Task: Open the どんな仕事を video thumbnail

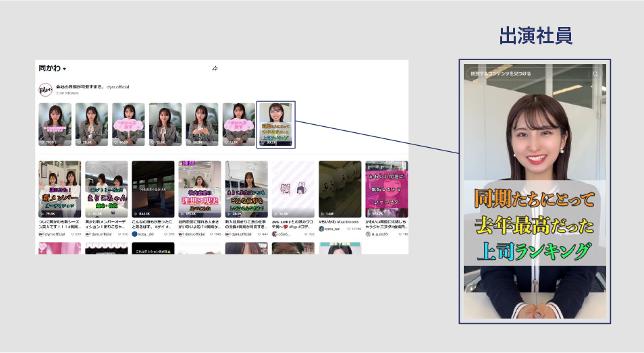Action: tap(246, 189)
